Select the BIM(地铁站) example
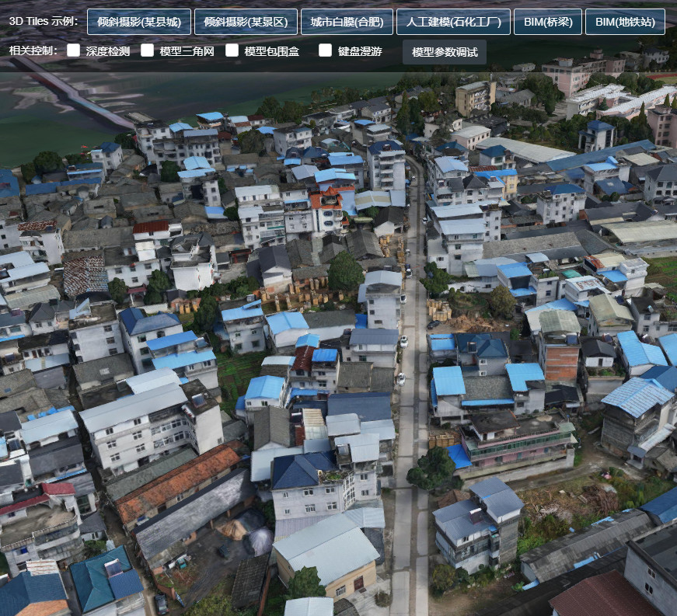677x616 pixels. pos(625,22)
